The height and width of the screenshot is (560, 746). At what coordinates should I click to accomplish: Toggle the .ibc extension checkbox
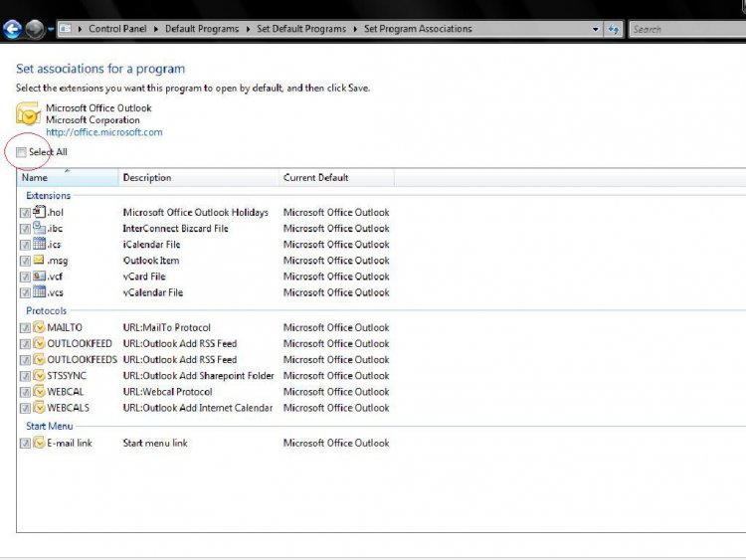tap(25, 229)
